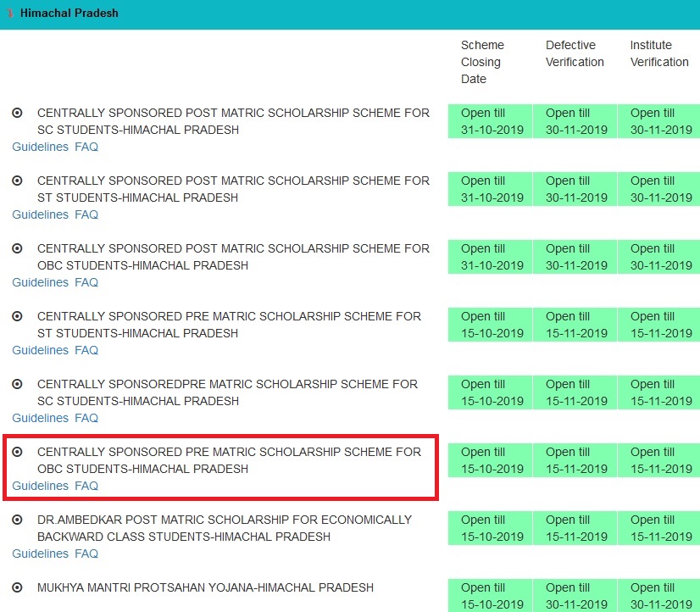Image resolution: width=700 pixels, height=612 pixels.
Task: Click institute verification cell for Post Matric SC scheme
Action: click(x=659, y=121)
